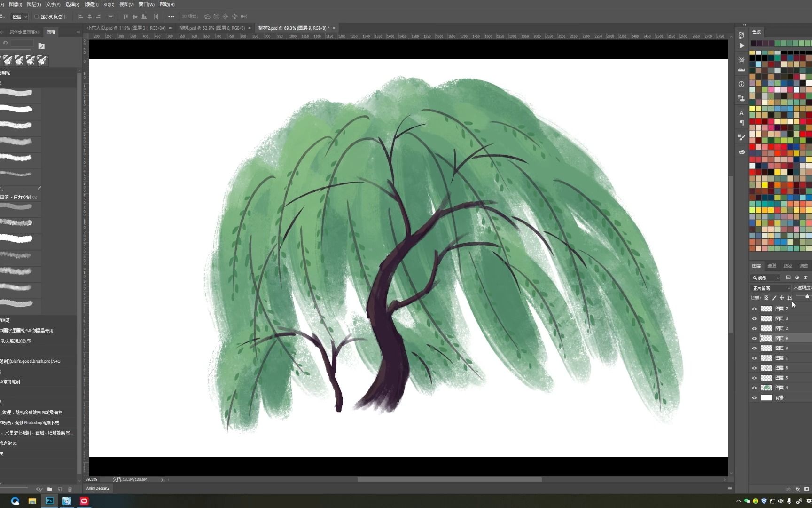The height and width of the screenshot is (508, 812).
Task: Click the align right edges icon
Action: click(x=99, y=16)
